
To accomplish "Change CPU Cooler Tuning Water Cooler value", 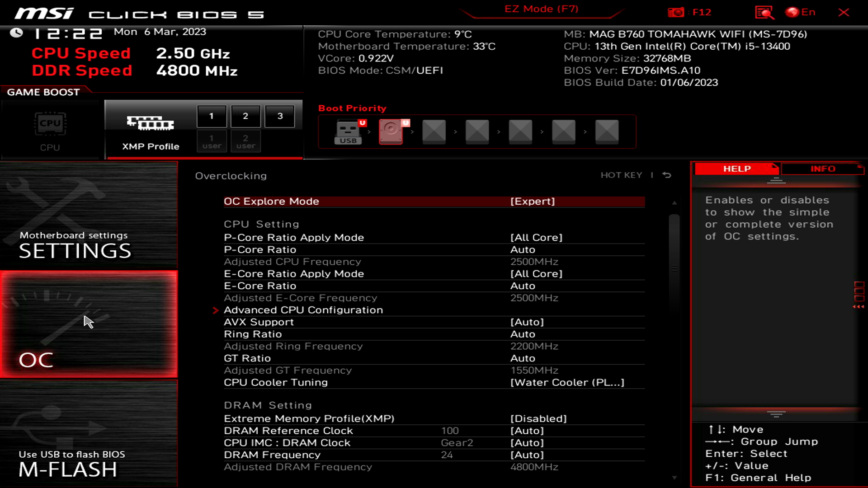I will [567, 382].
